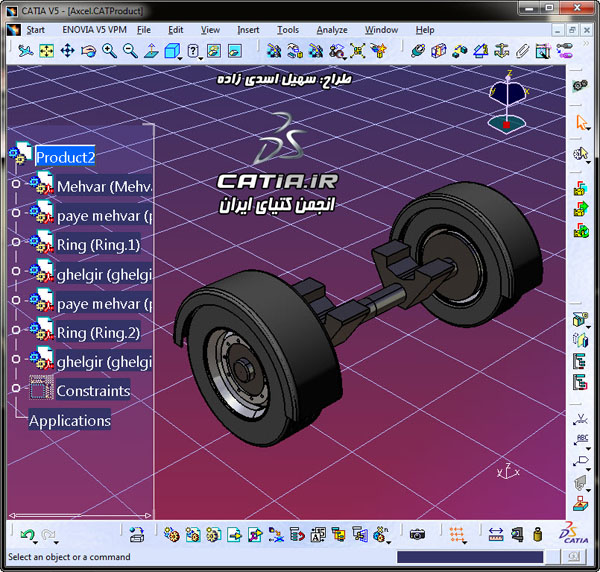Click the 3D compass in viewport
The width and height of the screenshot is (600, 572).
(507, 103)
